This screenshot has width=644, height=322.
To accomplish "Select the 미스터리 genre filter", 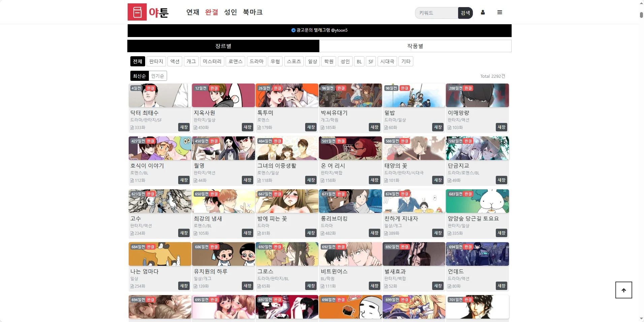I will pos(212,61).
